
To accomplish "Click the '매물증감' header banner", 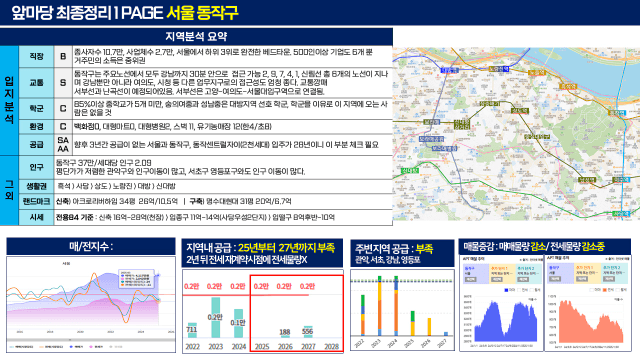I will (x=545, y=247).
